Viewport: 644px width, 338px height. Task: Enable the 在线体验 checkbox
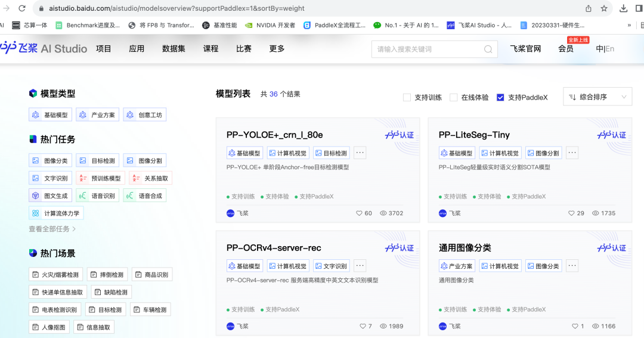click(453, 97)
